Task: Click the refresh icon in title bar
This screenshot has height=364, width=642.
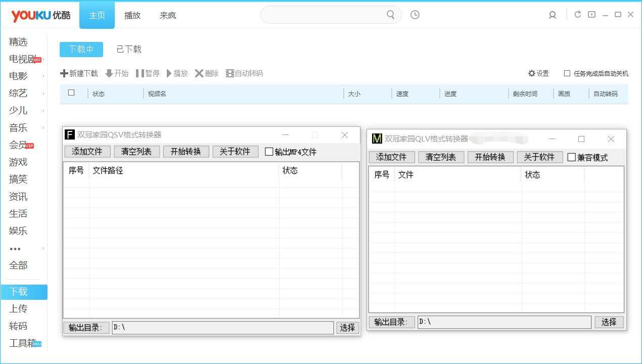Action: (x=578, y=15)
